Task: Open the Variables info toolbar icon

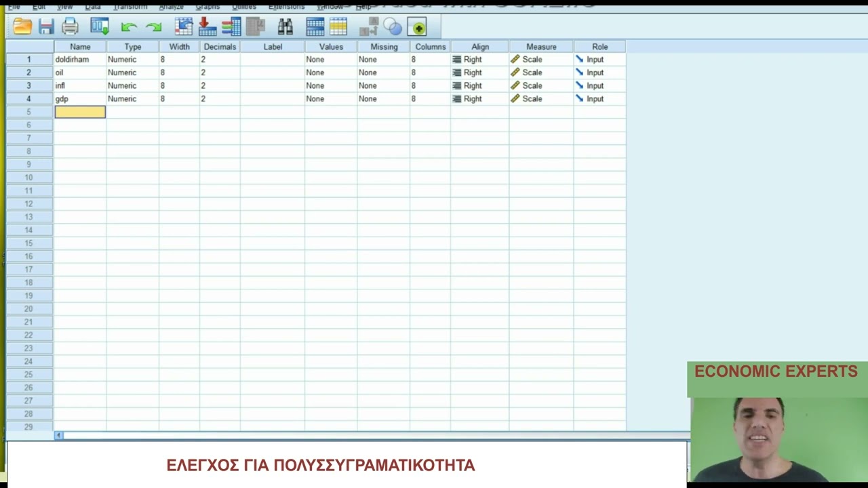Action: (231, 26)
